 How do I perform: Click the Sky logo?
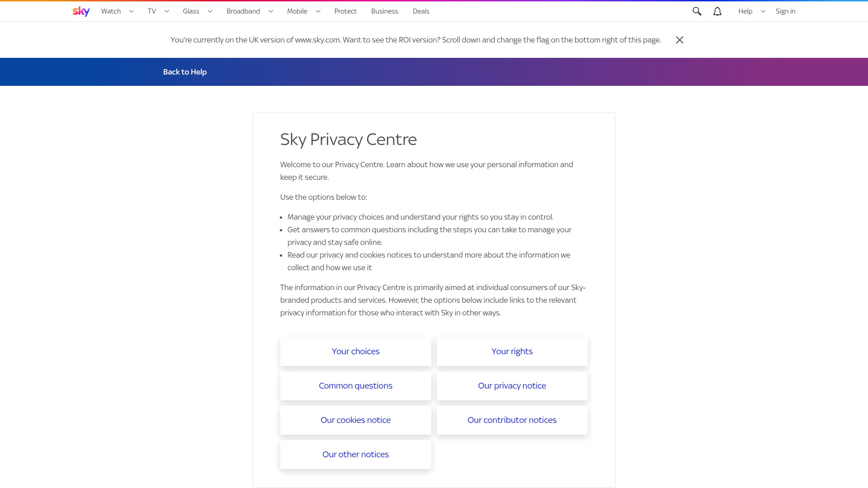pos(81,11)
